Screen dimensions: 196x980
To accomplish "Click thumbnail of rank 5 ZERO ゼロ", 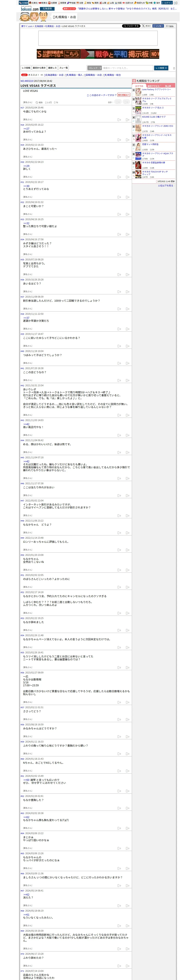I will pyautogui.click(x=138, y=129).
